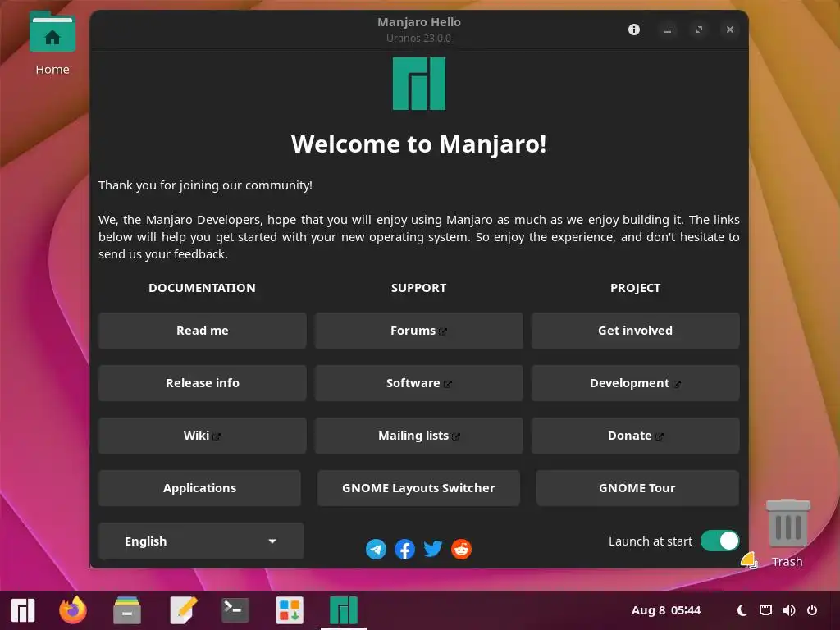
Task: Open the Get involved page
Action: pos(636,331)
